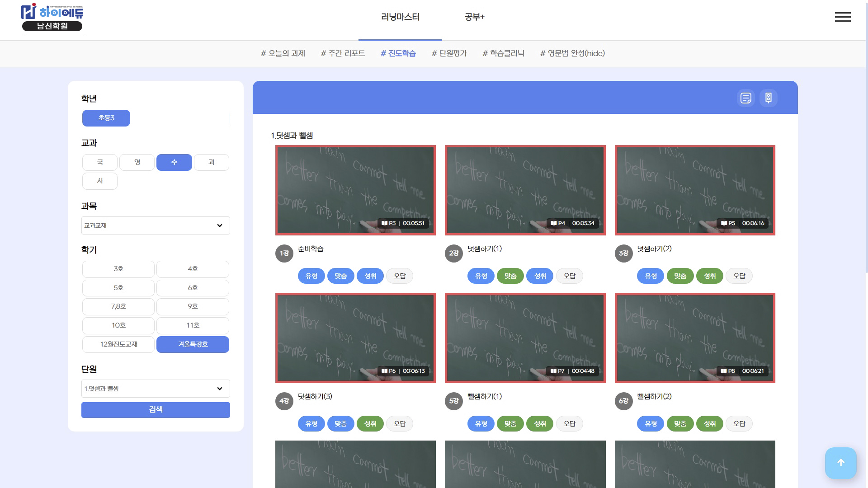Select term 9호

(193, 307)
